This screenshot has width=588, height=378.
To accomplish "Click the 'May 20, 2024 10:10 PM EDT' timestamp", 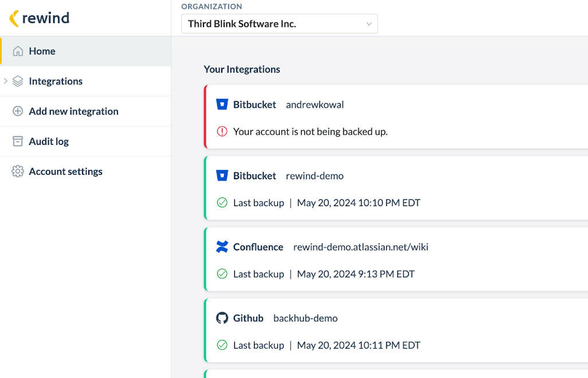I will [x=359, y=203].
